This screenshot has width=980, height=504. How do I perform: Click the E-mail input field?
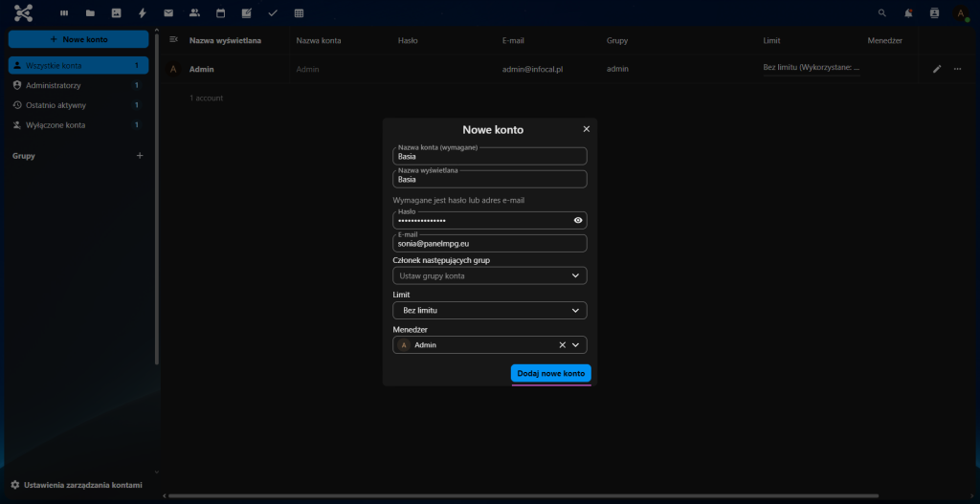(x=489, y=244)
